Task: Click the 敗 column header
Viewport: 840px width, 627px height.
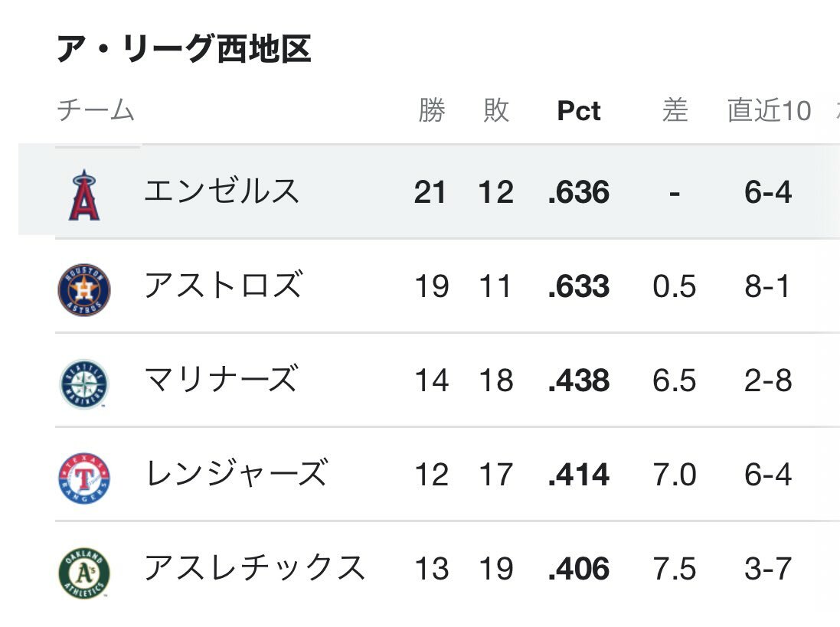Action: (x=496, y=110)
